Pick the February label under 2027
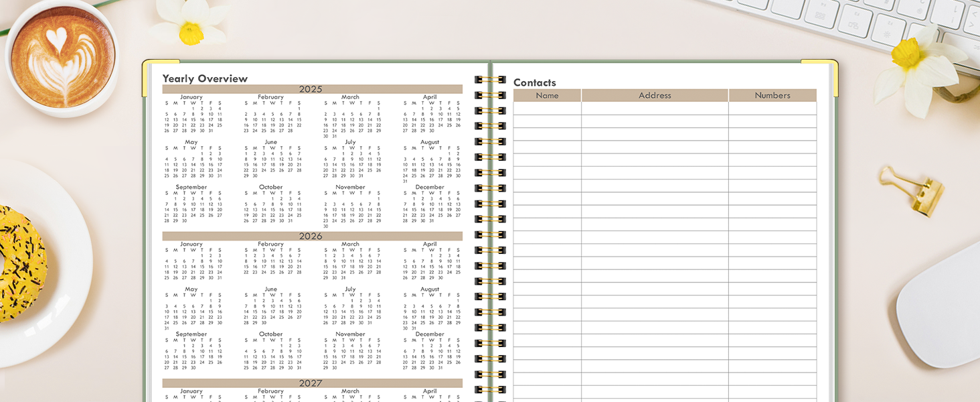The height and width of the screenshot is (402, 980). click(x=271, y=391)
